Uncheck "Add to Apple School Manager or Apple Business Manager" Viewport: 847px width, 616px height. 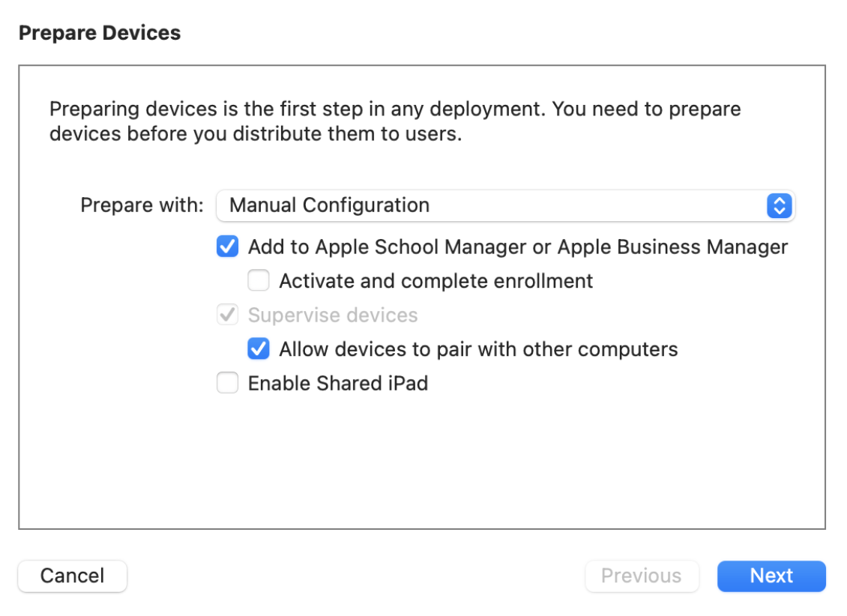click(x=227, y=247)
